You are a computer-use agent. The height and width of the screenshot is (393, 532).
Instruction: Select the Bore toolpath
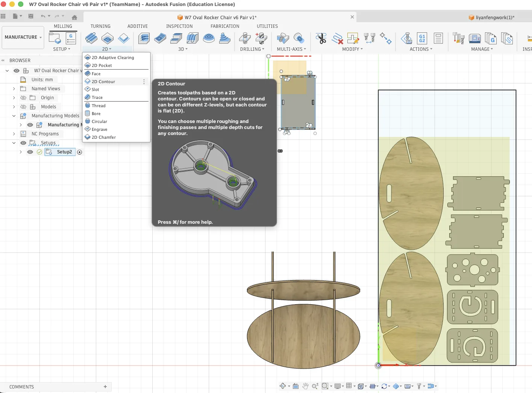[95, 113]
